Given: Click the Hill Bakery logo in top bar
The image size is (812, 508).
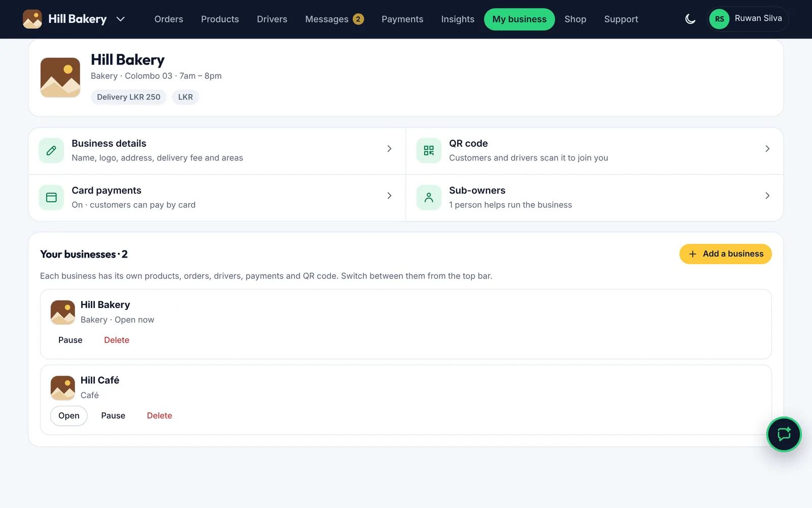Looking at the screenshot, I should click(32, 19).
